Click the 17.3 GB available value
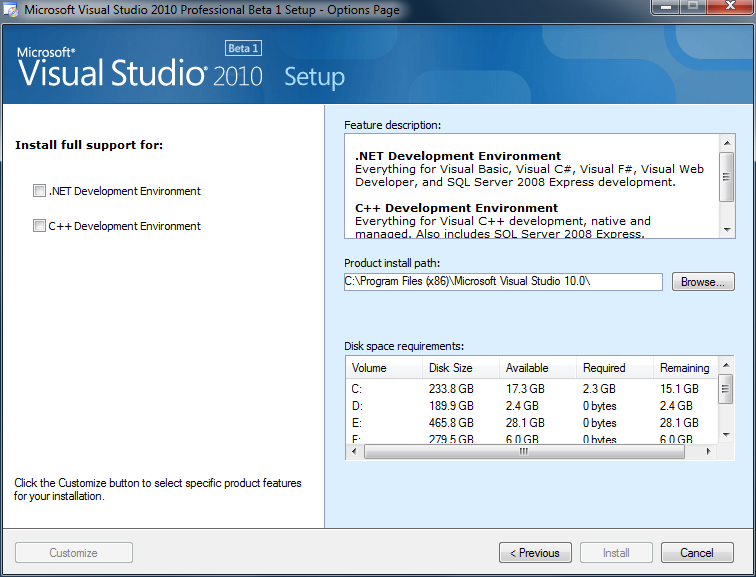The height and width of the screenshot is (577, 756). (525, 389)
